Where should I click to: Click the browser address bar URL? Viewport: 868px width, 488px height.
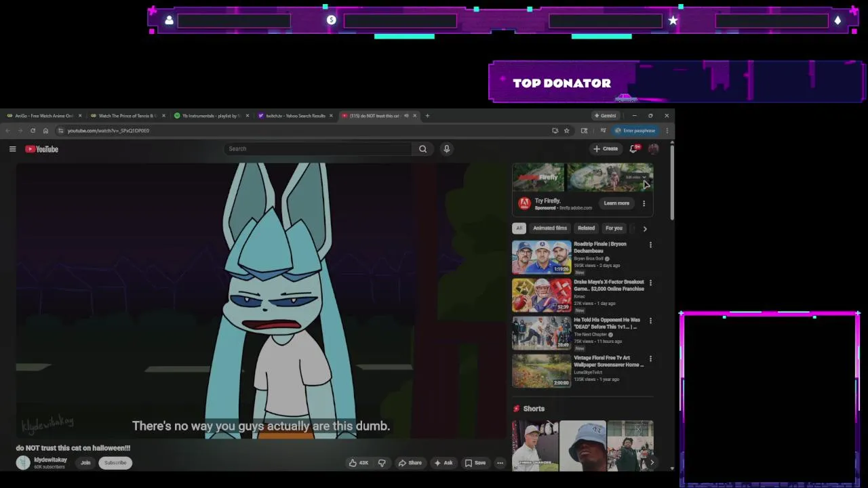(x=108, y=131)
